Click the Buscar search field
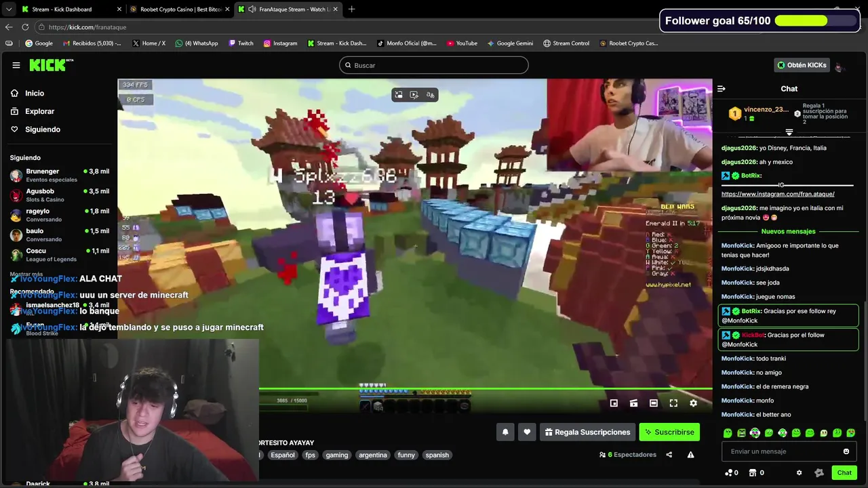868x488 pixels. [434, 65]
